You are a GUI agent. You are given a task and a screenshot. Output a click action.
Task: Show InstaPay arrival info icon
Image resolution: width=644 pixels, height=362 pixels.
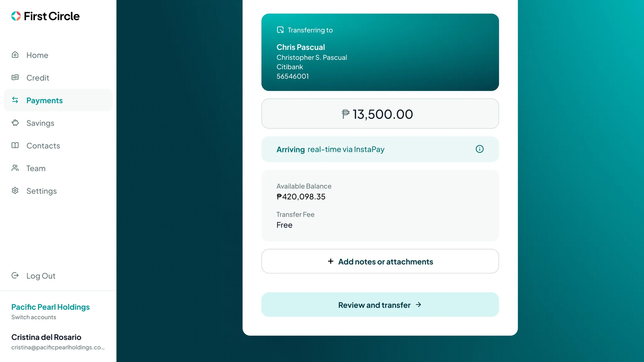click(480, 149)
